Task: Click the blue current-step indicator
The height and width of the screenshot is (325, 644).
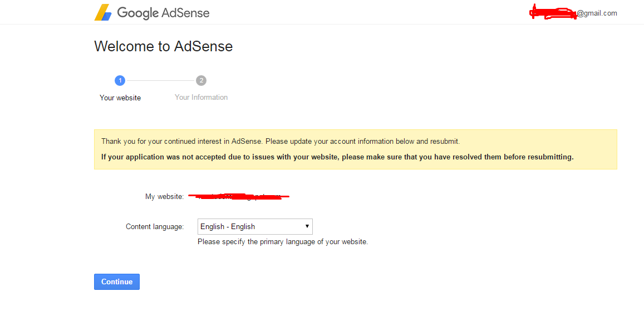Action: [x=120, y=80]
